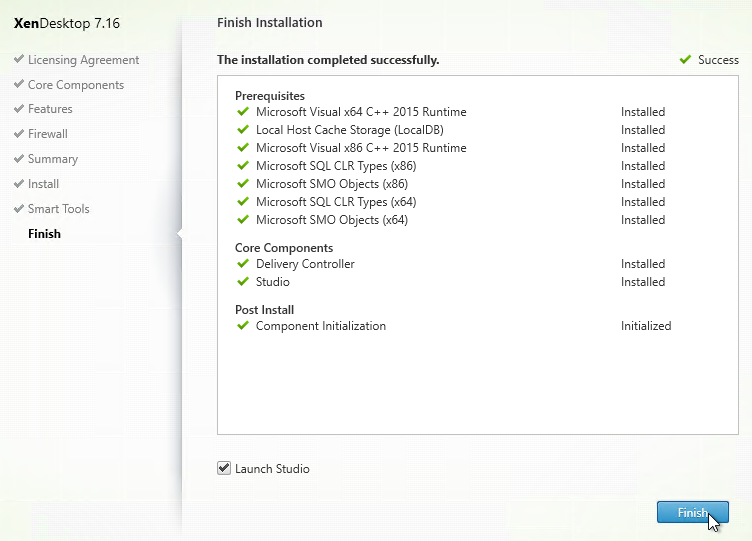The height and width of the screenshot is (541, 752).
Task: Click the green checkmark next to Studio
Action: click(243, 282)
